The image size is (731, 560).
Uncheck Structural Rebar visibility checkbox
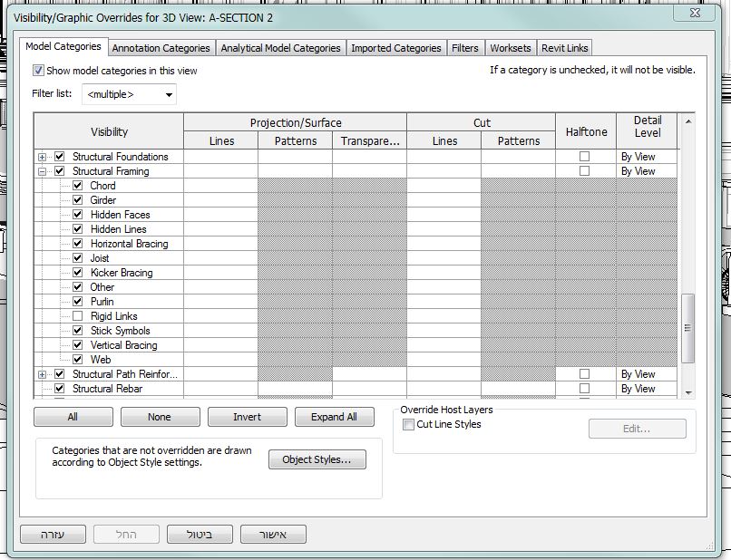pos(59,388)
